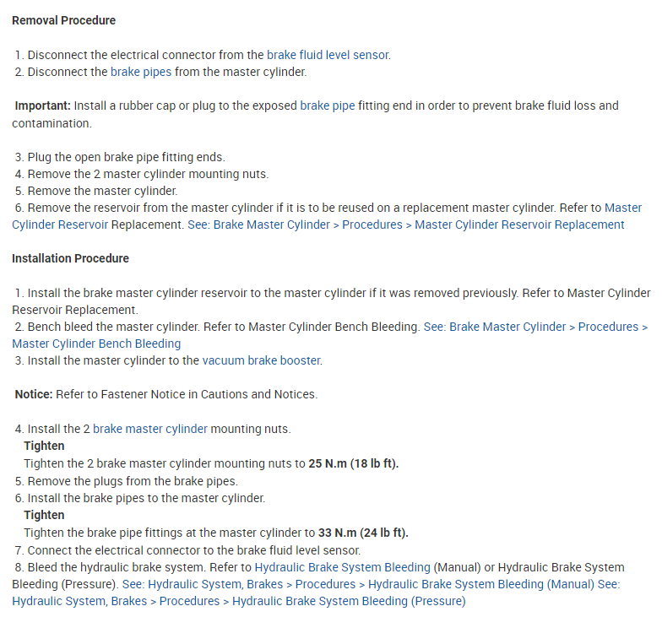Click the step 'Remove the plugs from the brake pipes'
Viewport: 662px width, 644px height.
click(x=133, y=481)
